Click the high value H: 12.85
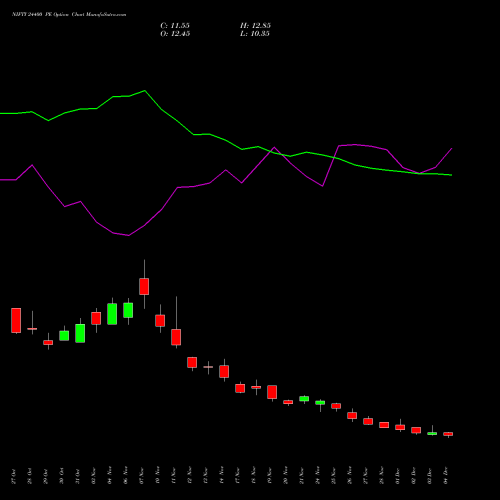 (255, 26)
